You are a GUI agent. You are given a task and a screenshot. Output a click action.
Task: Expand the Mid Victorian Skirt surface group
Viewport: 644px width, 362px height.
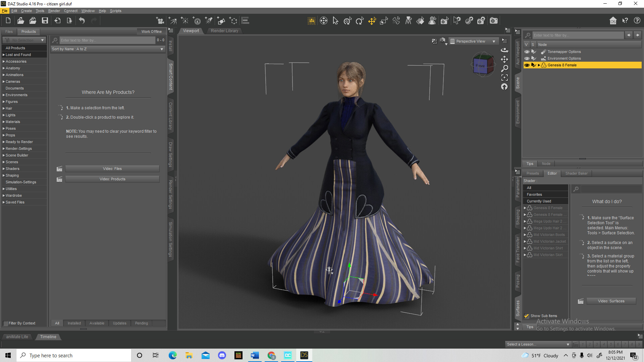525,255
